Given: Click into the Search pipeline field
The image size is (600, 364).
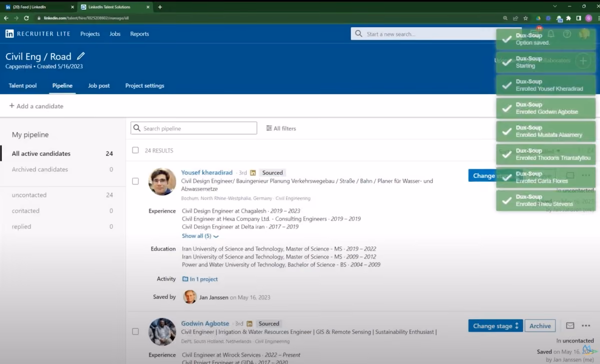Looking at the screenshot, I should point(194,128).
